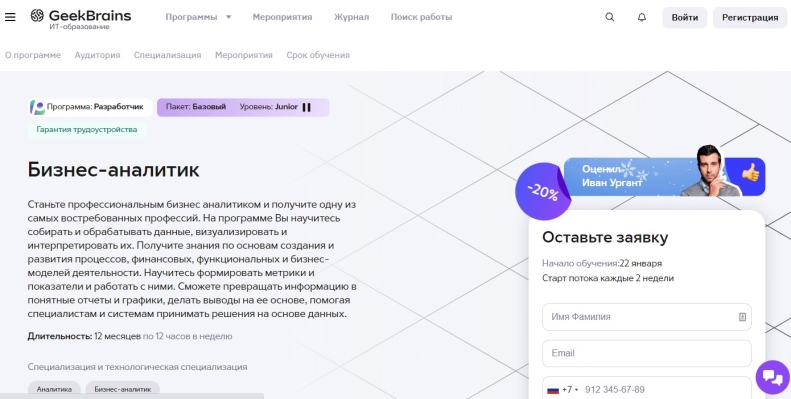791x399 pixels.
Task: Click the Уровень: Junior label
Action: tap(268, 107)
